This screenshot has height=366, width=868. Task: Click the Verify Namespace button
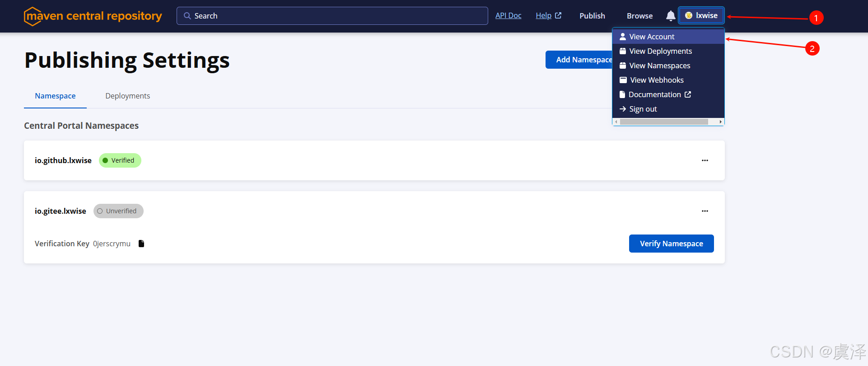click(x=672, y=244)
